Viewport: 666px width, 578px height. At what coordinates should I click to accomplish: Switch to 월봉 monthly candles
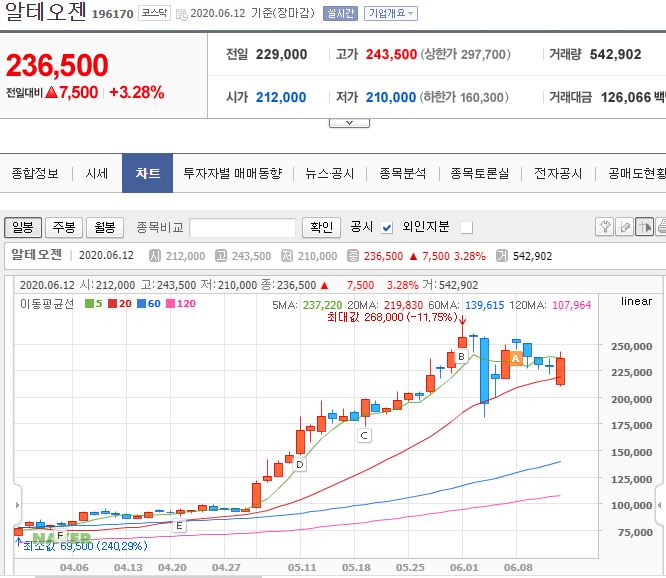[x=105, y=228]
